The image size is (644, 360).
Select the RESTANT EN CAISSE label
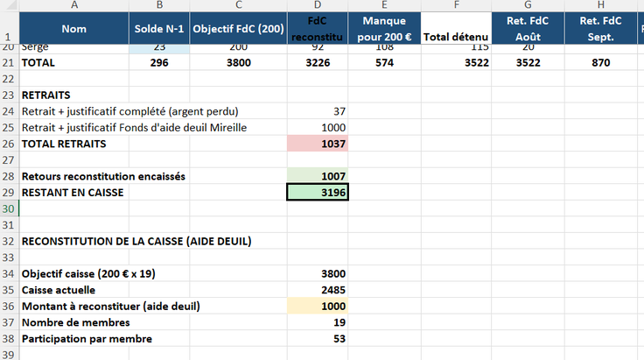(x=73, y=193)
